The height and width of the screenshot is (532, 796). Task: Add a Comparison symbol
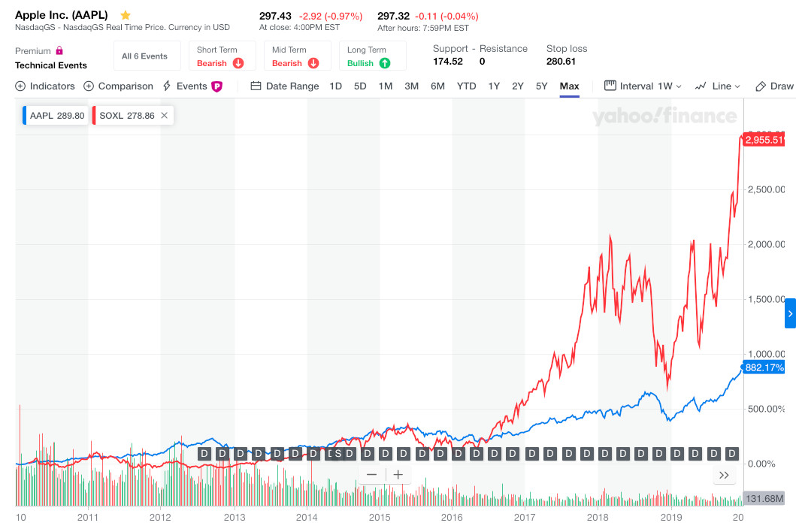pyautogui.click(x=118, y=86)
